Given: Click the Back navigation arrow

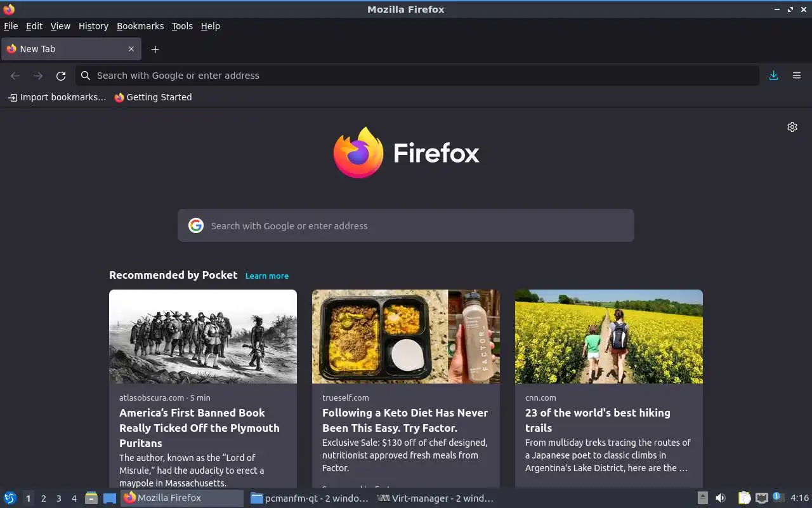Looking at the screenshot, I should 15,76.
